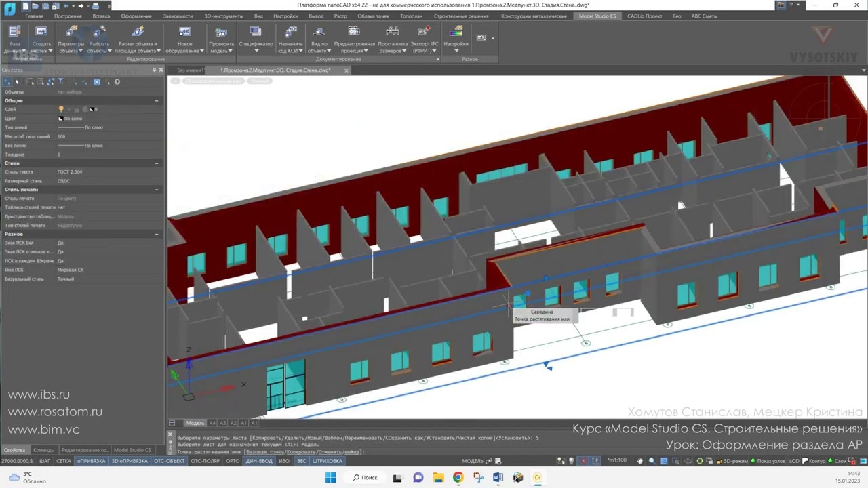Toggle ДИН-ВВОД dynamic input
This screenshot has height=488, width=868.
coord(259,461)
